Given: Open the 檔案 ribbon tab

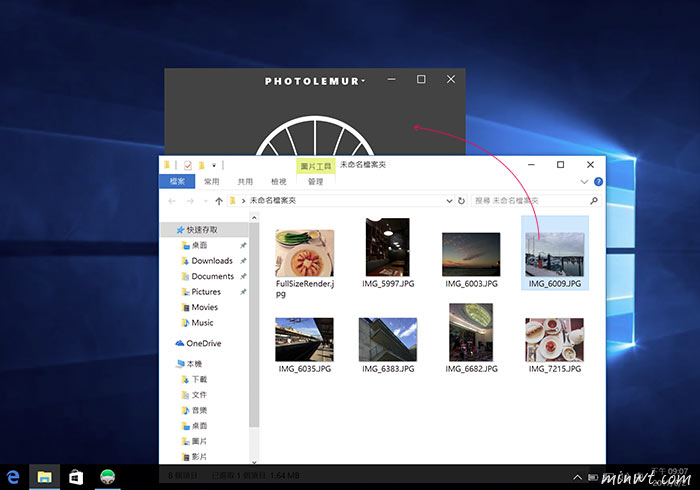Looking at the screenshot, I should tap(177, 181).
